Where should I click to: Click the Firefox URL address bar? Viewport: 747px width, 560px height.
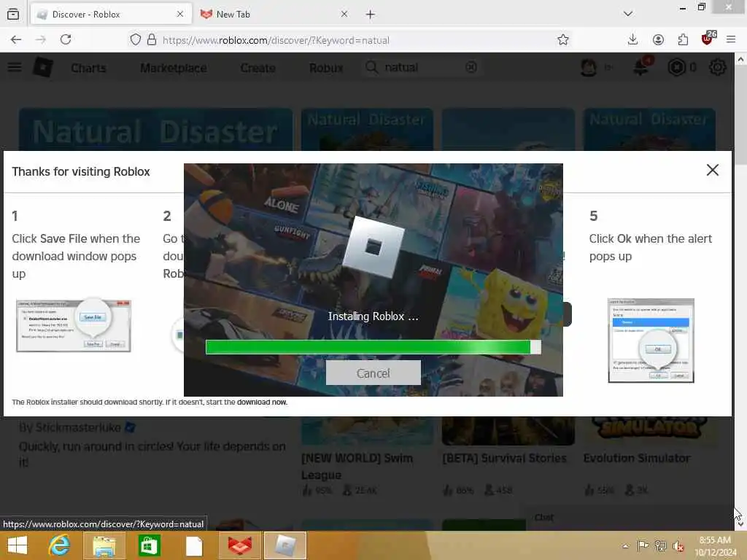350,40
